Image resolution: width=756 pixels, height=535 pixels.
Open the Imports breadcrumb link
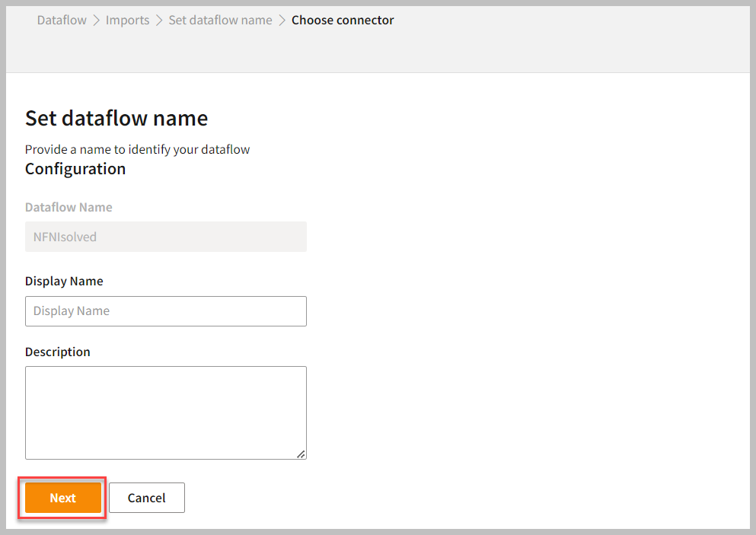pos(127,20)
